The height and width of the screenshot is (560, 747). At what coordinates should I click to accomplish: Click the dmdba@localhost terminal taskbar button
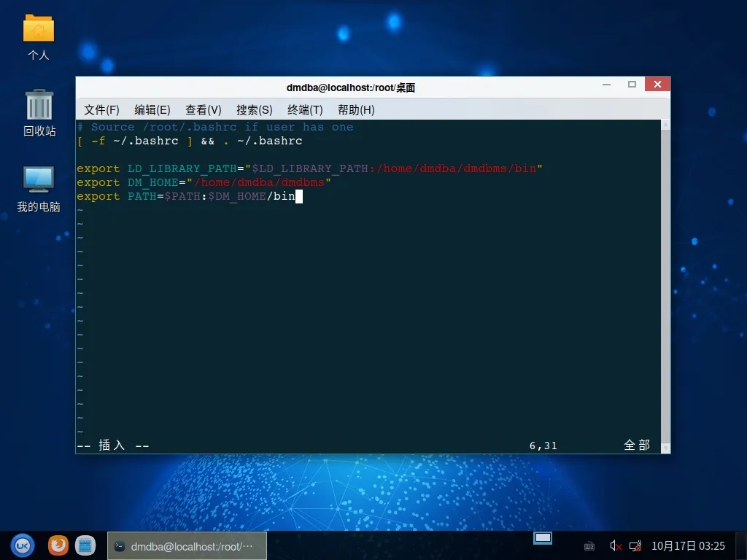(187, 545)
